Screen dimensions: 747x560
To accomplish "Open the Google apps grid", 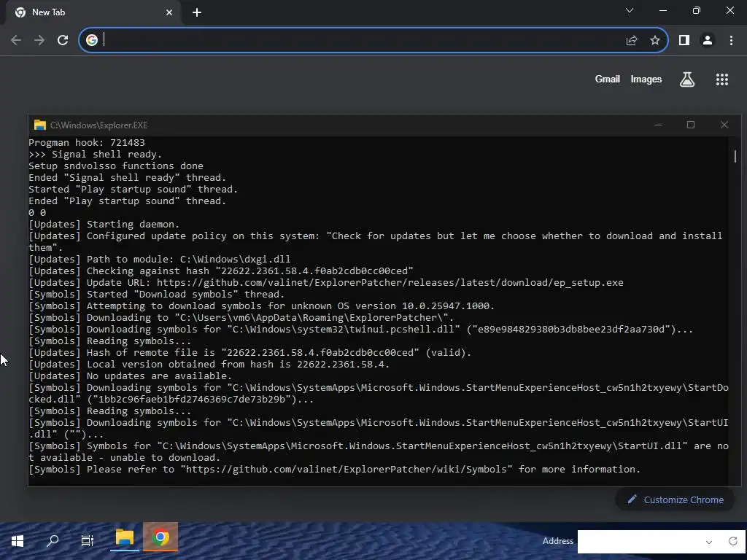I will coord(722,79).
